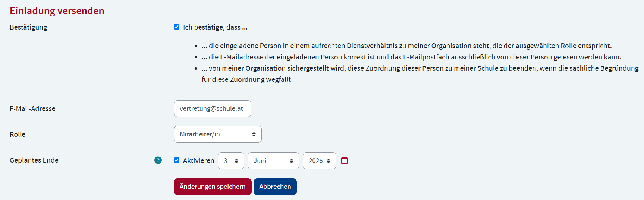The height and width of the screenshot is (200, 644).
Task: Click the Abbrechen button
Action: tap(275, 187)
